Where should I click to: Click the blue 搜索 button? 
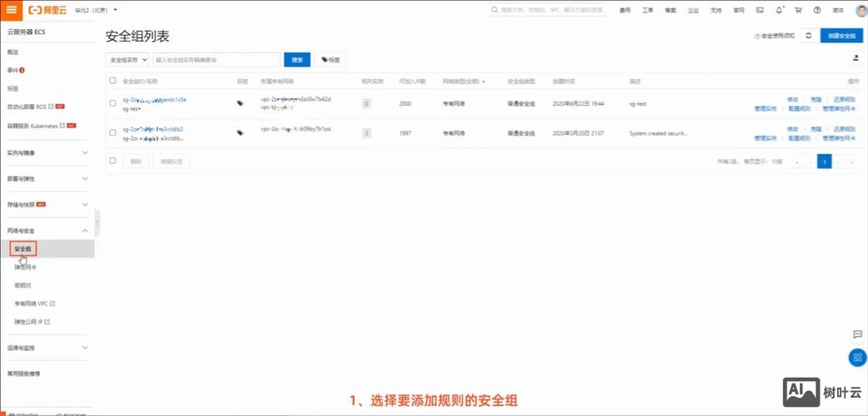tap(297, 59)
